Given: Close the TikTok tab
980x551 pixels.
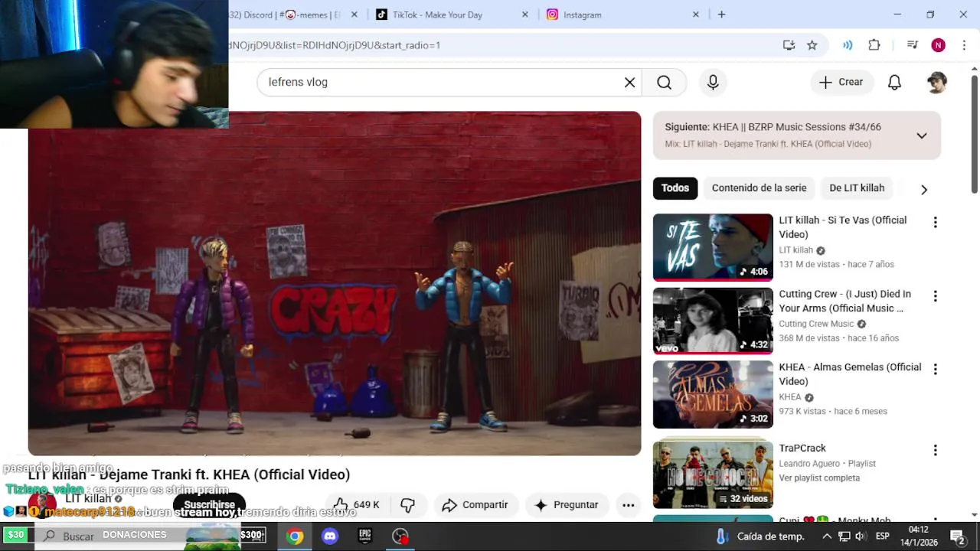Looking at the screenshot, I should point(524,15).
